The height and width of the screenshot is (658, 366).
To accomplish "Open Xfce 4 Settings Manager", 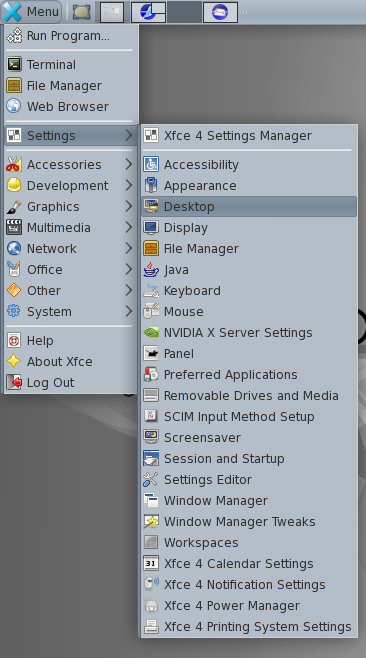I will (x=249, y=136).
